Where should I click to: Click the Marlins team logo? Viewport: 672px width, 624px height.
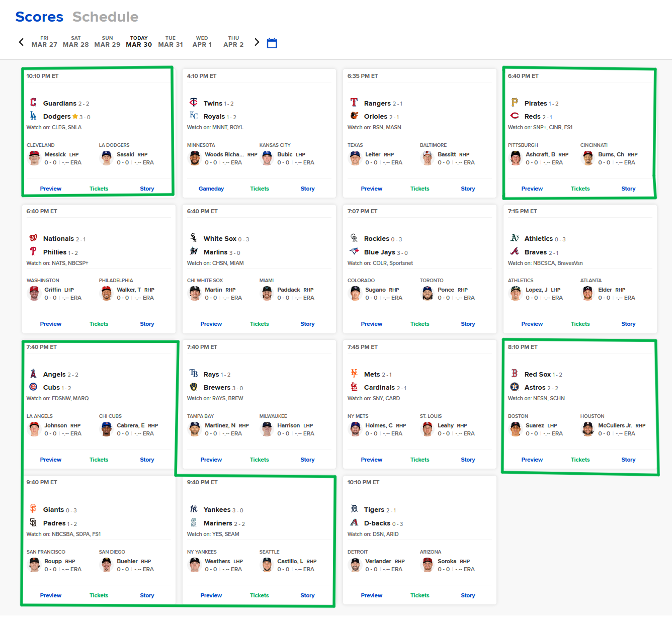(x=194, y=251)
